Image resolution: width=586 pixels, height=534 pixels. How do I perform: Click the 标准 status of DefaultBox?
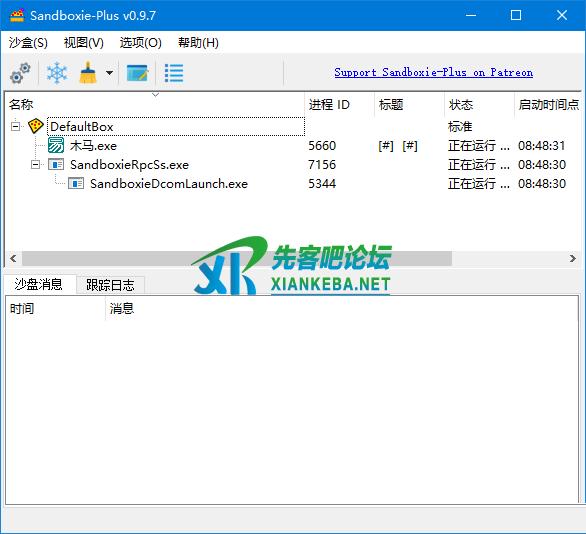(x=460, y=126)
